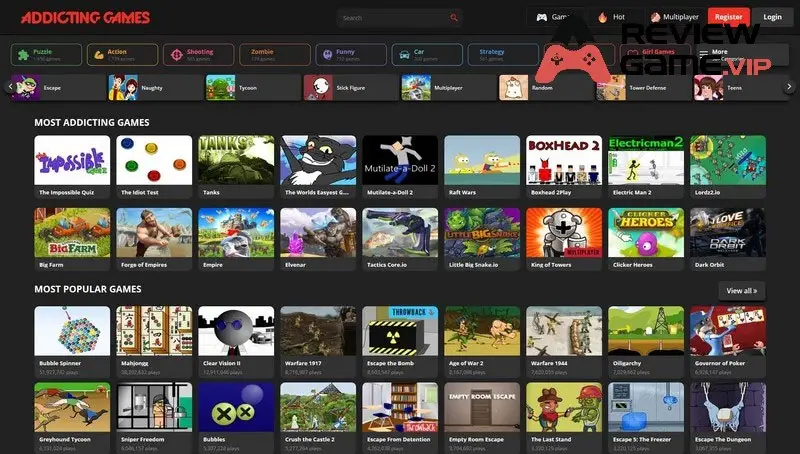Select the Car category
The image size is (800, 454).
point(427,55)
